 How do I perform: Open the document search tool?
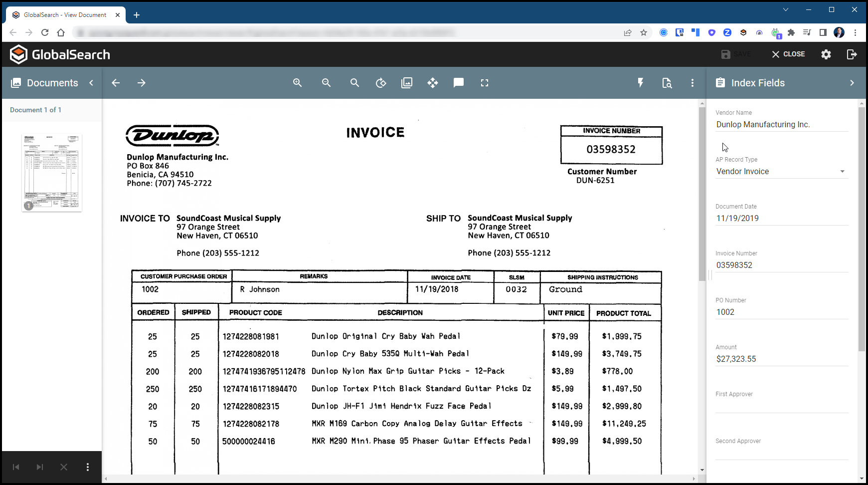coord(354,83)
